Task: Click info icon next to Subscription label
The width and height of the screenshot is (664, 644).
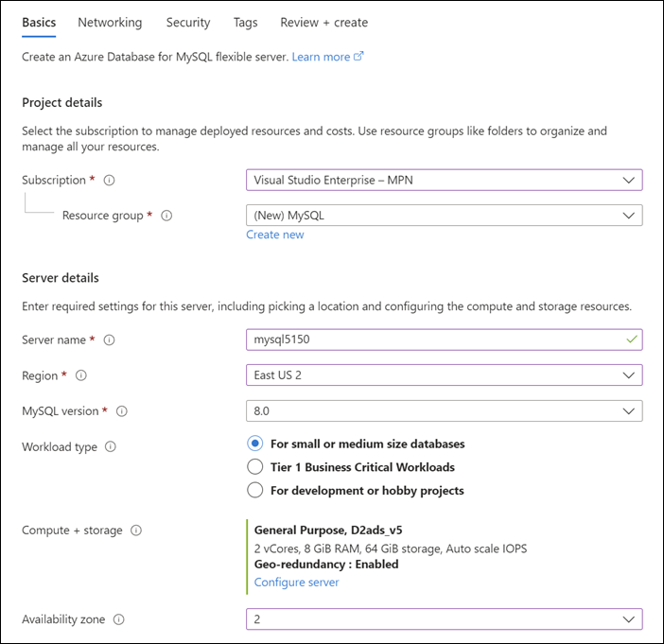Action: point(110,180)
